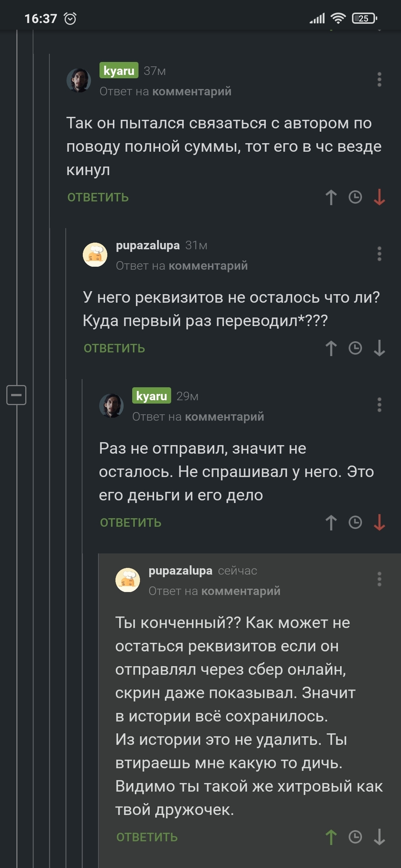Toggle the upvote on pupazalupa's newest comment
The width and height of the screenshot is (401, 868).
coord(331,837)
